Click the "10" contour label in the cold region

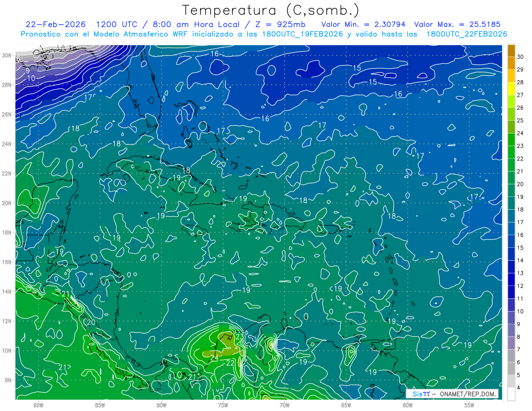(x=31, y=78)
